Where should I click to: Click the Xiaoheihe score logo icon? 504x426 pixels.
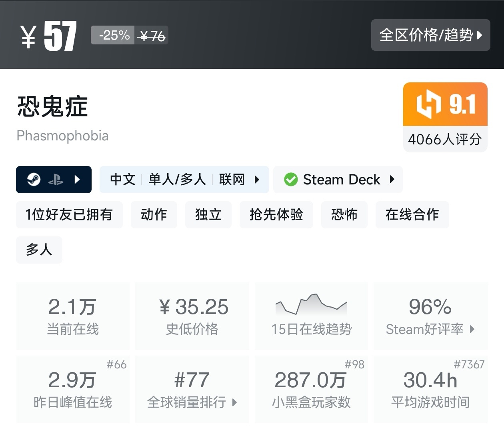tap(428, 104)
